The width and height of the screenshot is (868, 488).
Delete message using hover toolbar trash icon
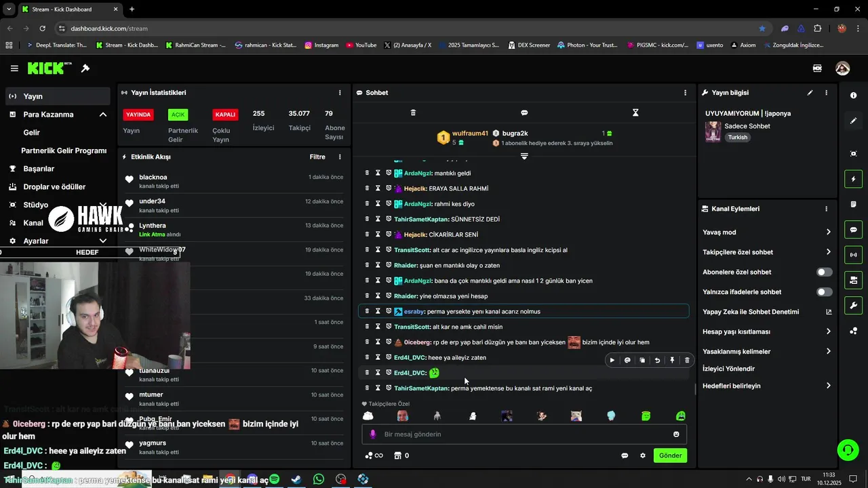pos(687,361)
